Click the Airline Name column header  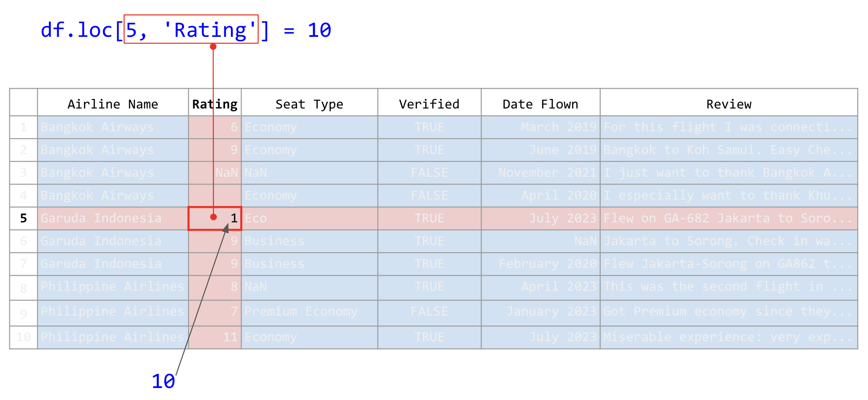pyautogui.click(x=113, y=102)
